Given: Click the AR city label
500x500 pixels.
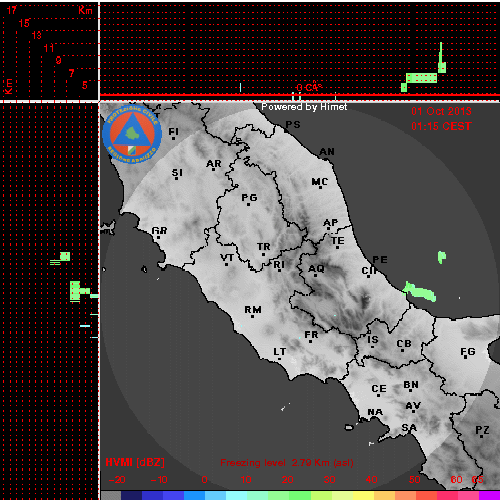Looking at the screenshot, I should click(x=214, y=164).
